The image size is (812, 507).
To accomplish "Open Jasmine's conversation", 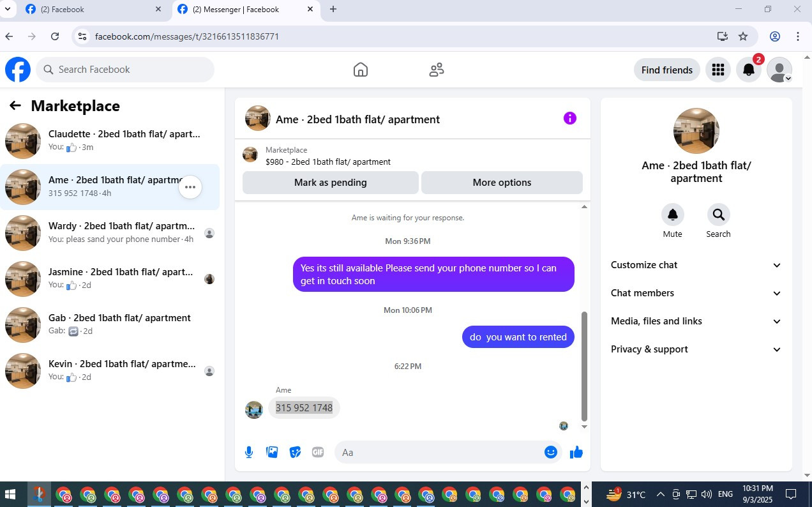I will tap(110, 279).
